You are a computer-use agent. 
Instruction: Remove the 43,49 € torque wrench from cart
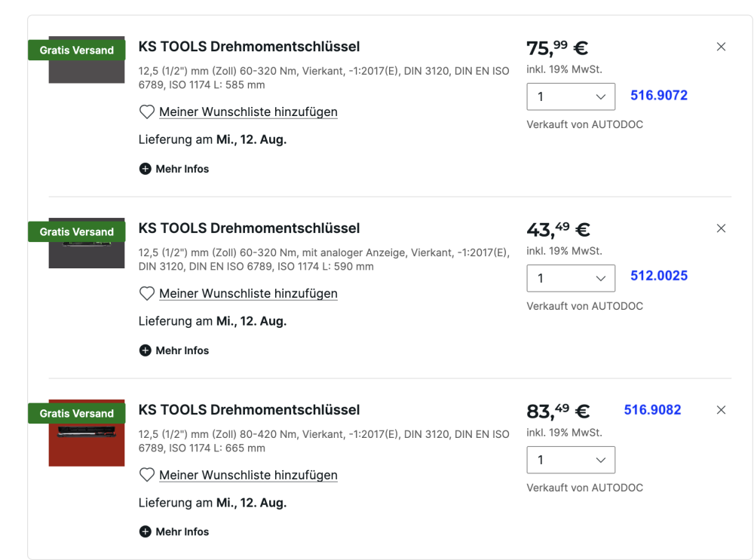point(721,228)
